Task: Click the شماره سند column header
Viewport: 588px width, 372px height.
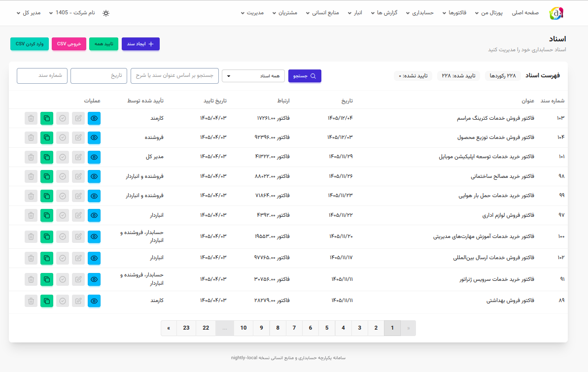Action: click(x=553, y=101)
